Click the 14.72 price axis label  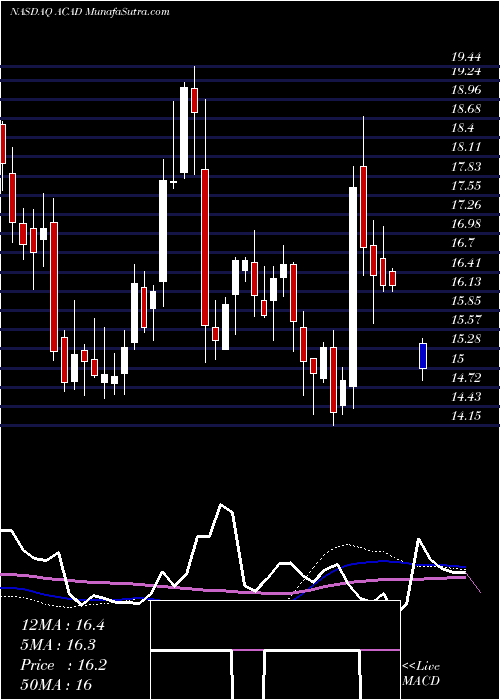[x=466, y=378]
